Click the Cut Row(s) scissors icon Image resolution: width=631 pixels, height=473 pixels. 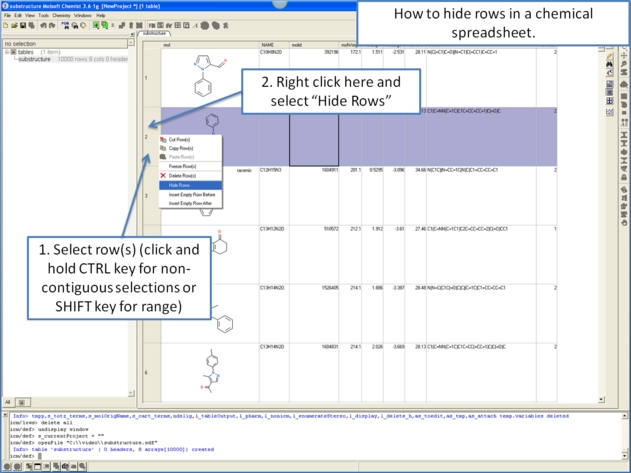163,140
